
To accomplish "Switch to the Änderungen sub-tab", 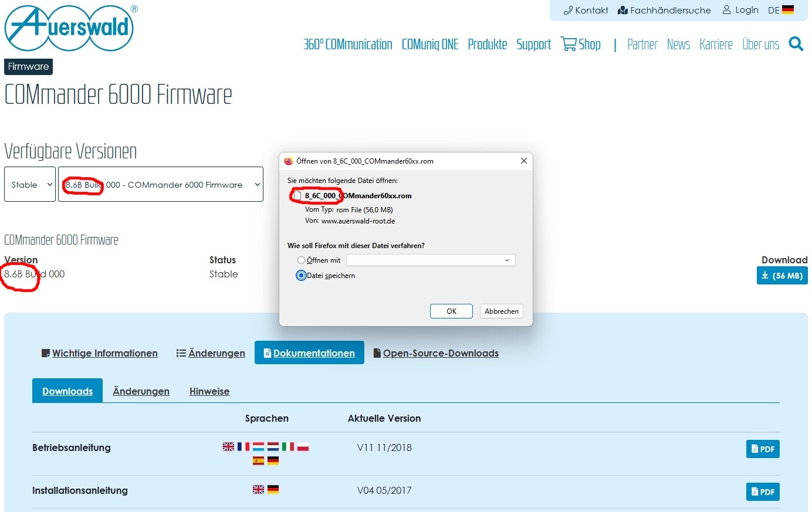I will 141,391.
